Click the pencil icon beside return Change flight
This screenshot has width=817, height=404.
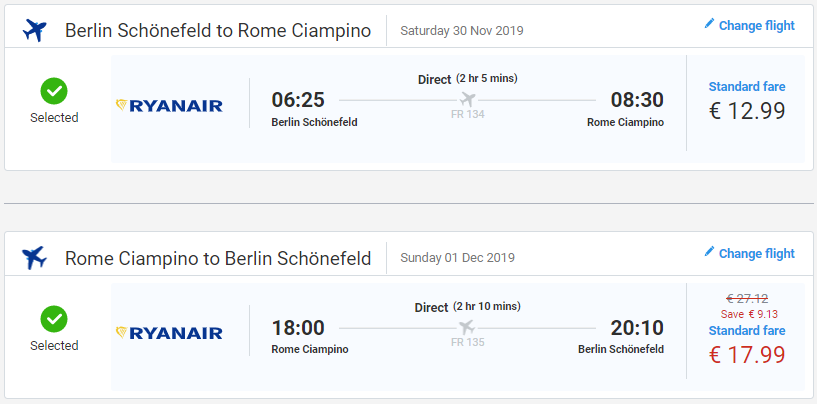coord(709,252)
